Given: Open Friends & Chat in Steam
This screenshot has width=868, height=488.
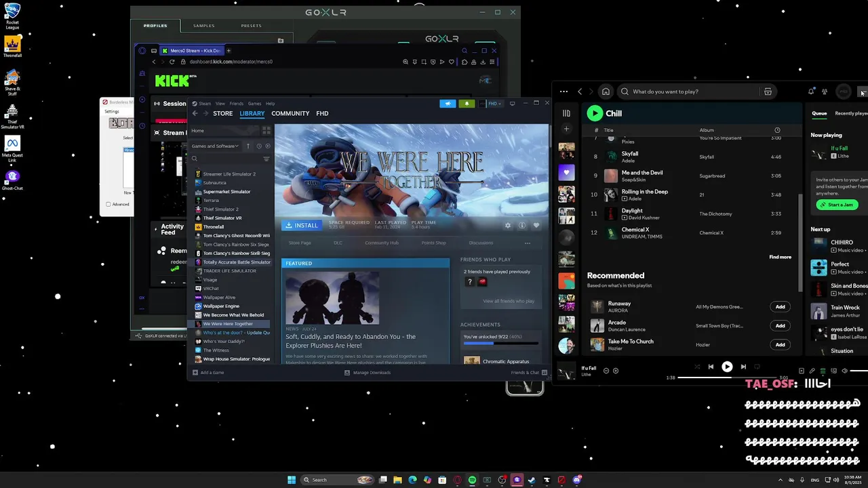Looking at the screenshot, I should 528,372.
